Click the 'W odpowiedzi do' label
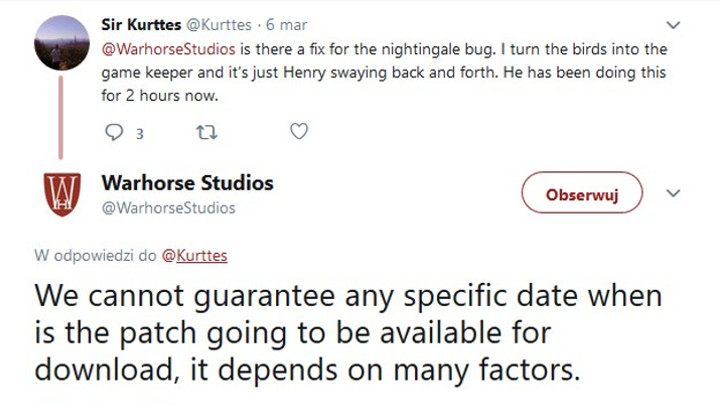The image size is (720, 405). [x=96, y=255]
